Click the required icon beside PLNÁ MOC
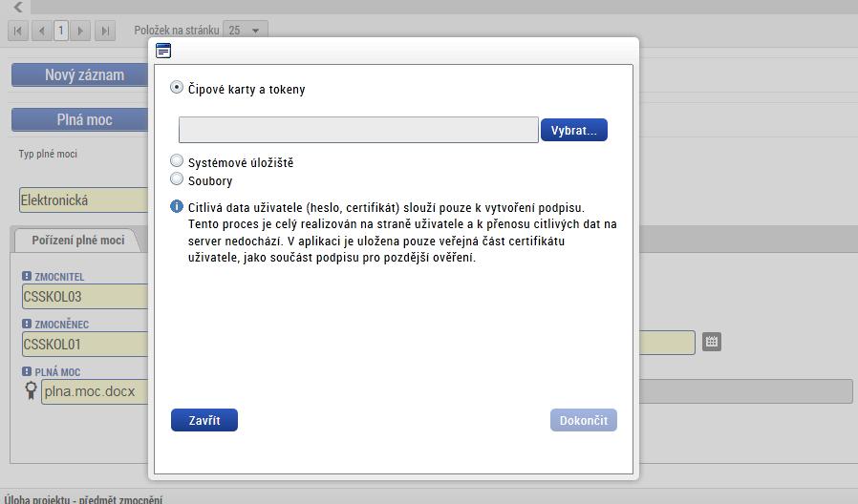The width and height of the screenshot is (858, 504). pyautogui.click(x=26, y=371)
